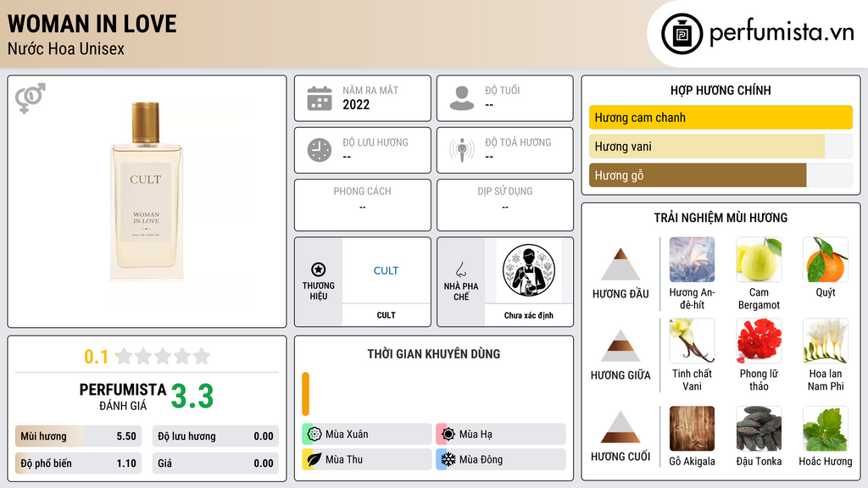Open the perfumista.vn site name

point(782,33)
